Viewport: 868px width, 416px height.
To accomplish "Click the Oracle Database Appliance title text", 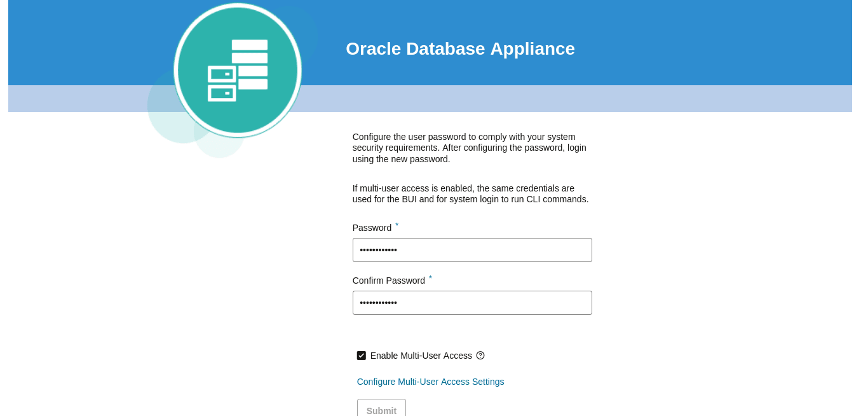I will click(x=460, y=48).
